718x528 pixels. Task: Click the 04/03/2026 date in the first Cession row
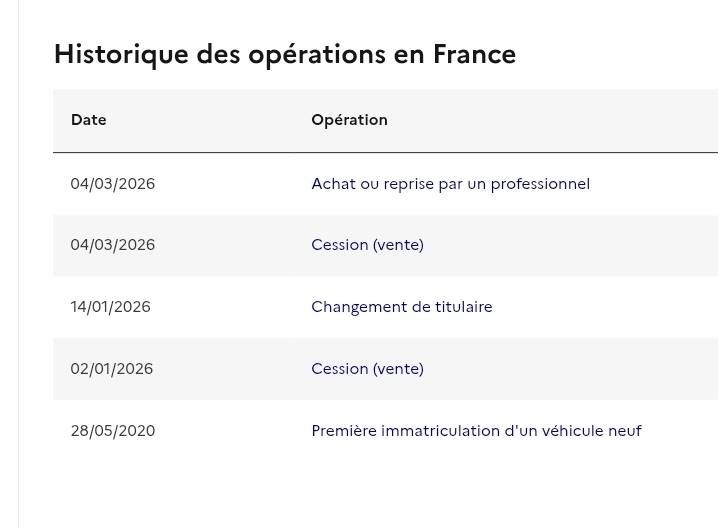click(x=113, y=245)
